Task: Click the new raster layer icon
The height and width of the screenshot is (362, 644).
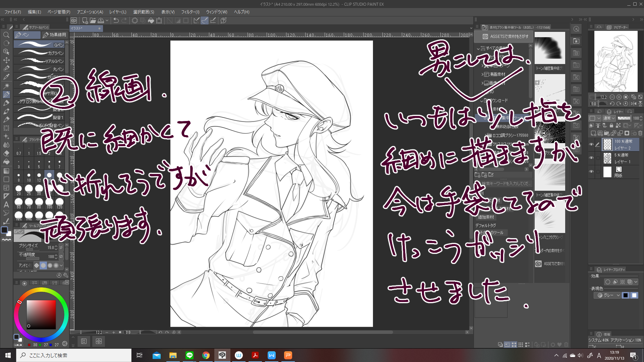Action: pyautogui.click(x=593, y=133)
